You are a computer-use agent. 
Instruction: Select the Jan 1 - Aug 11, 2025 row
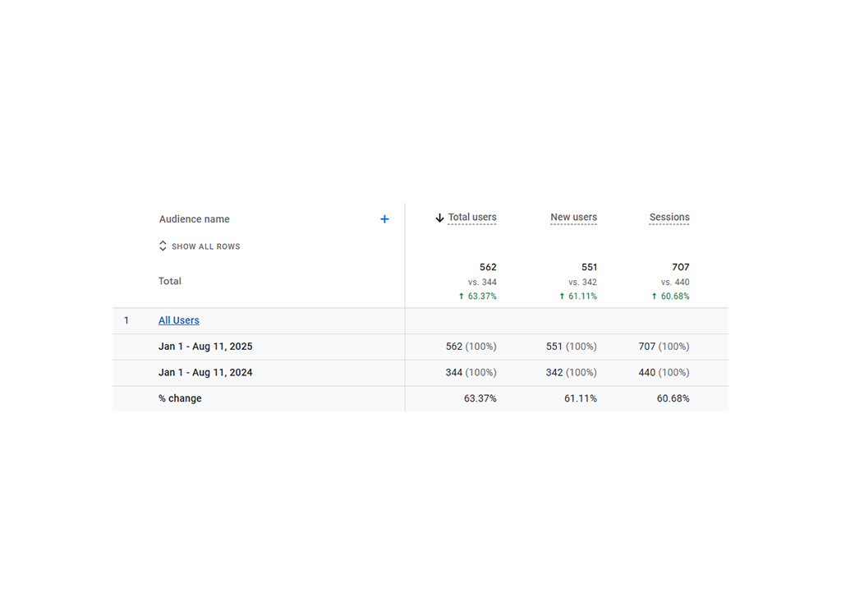205,347
